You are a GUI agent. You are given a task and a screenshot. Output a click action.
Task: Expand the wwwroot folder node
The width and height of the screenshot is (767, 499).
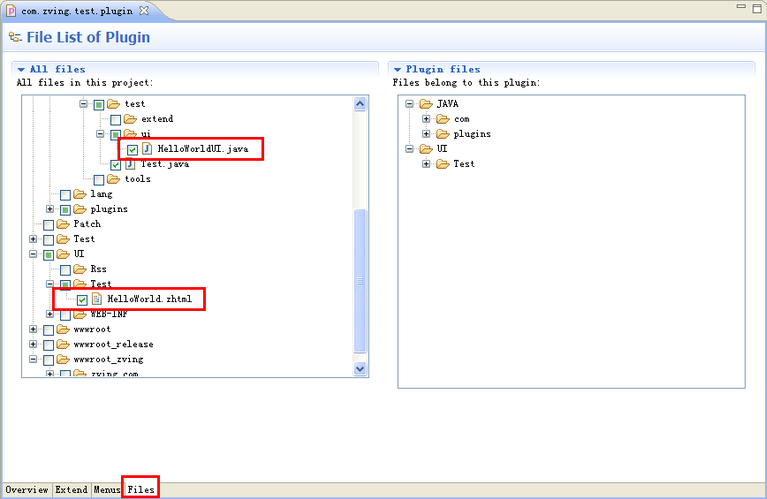tap(33, 329)
